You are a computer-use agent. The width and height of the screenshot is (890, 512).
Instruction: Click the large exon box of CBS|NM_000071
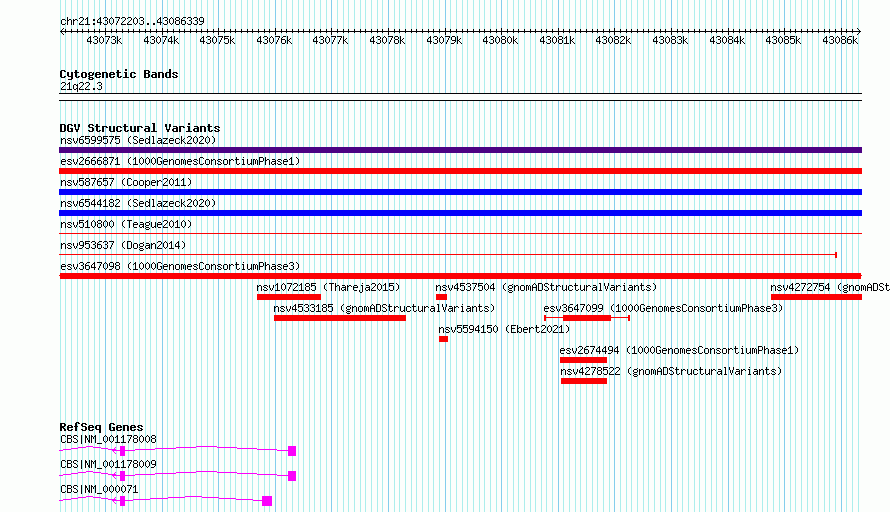click(267, 501)
